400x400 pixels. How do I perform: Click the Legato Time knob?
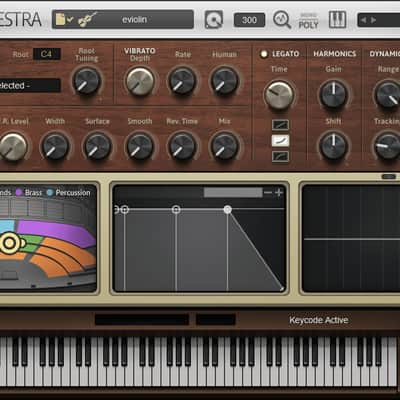coord(279,95)
